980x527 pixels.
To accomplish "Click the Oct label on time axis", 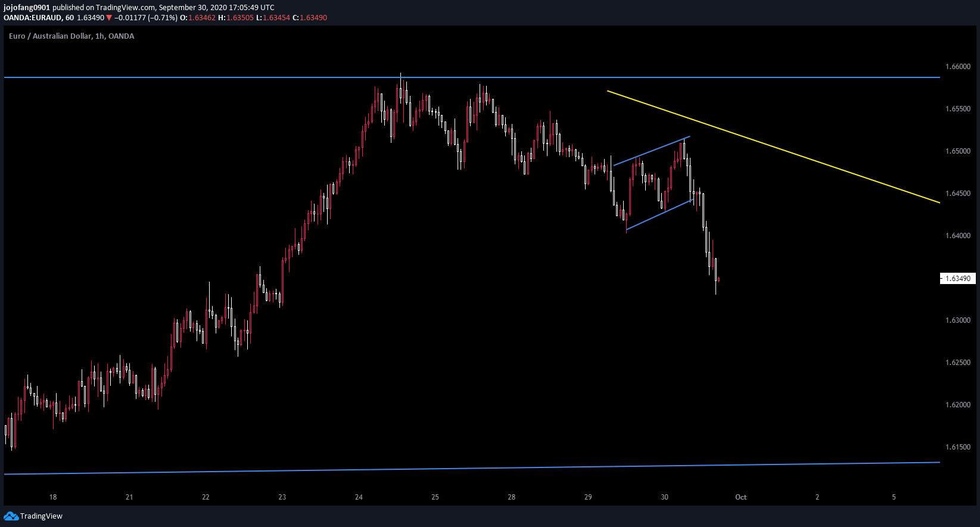I will click(741, 497).
